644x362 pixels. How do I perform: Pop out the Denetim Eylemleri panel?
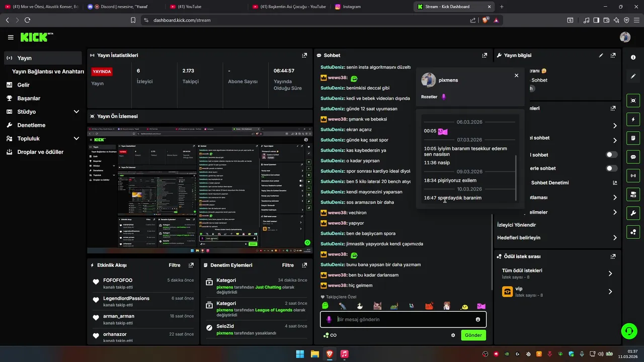pyautogui.click(x=304, y=265)
